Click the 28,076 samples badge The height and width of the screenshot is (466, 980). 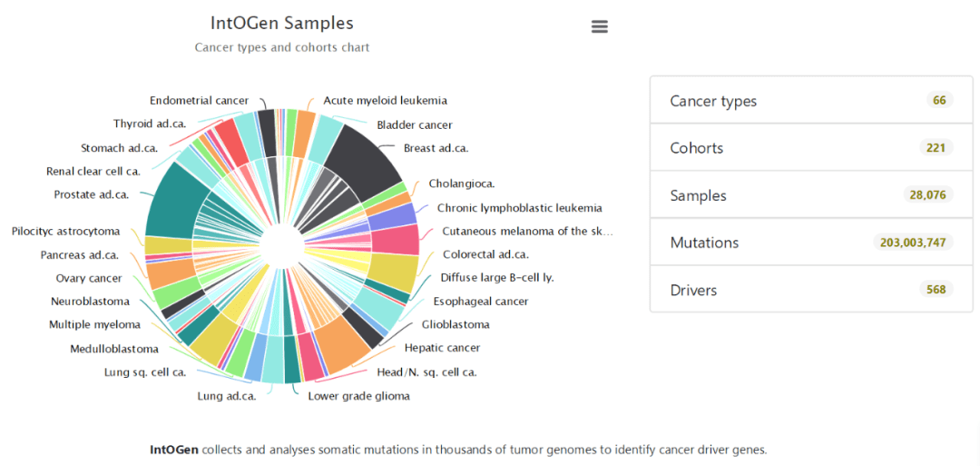[929, 195]
